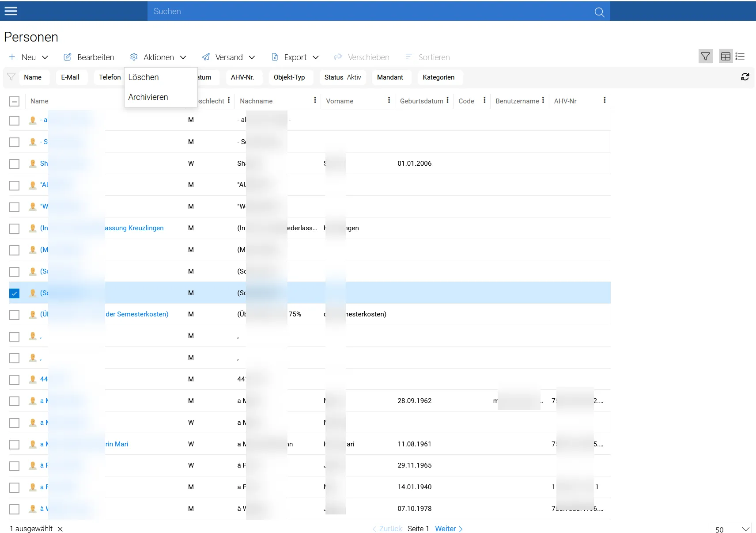Click the filter funnel icon beside Name filter
This screenshot has width=756, height=533.
coord(11,77)
